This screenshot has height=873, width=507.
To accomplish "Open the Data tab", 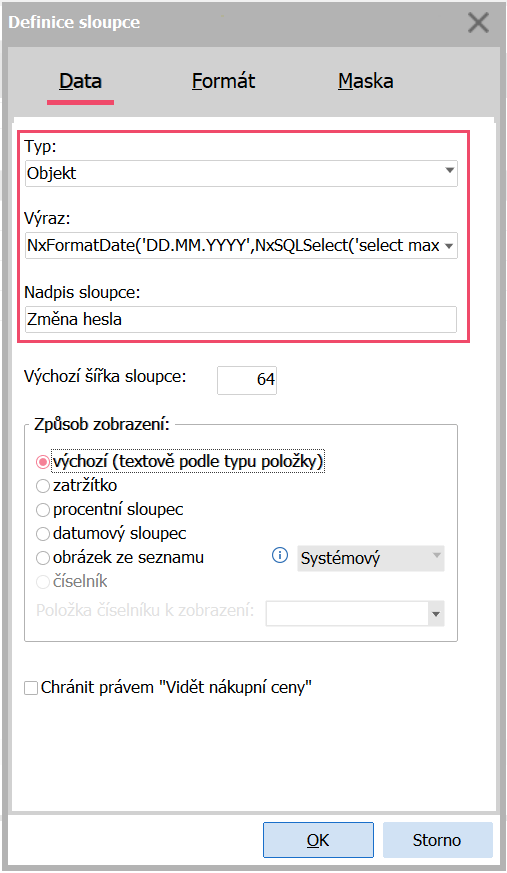I will coord(81,81).
